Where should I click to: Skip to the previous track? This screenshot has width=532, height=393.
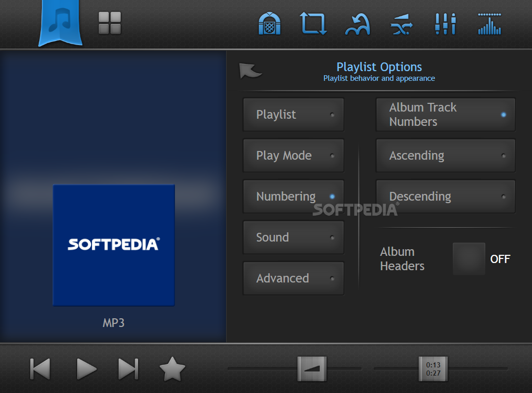[40, 369]
